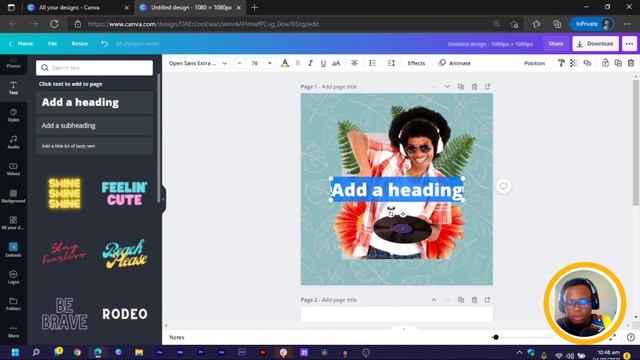Image resolution: width=640 pixels, height=360 pixels.
Task: Click the Search text input field
Action: [x=94, y=68]
